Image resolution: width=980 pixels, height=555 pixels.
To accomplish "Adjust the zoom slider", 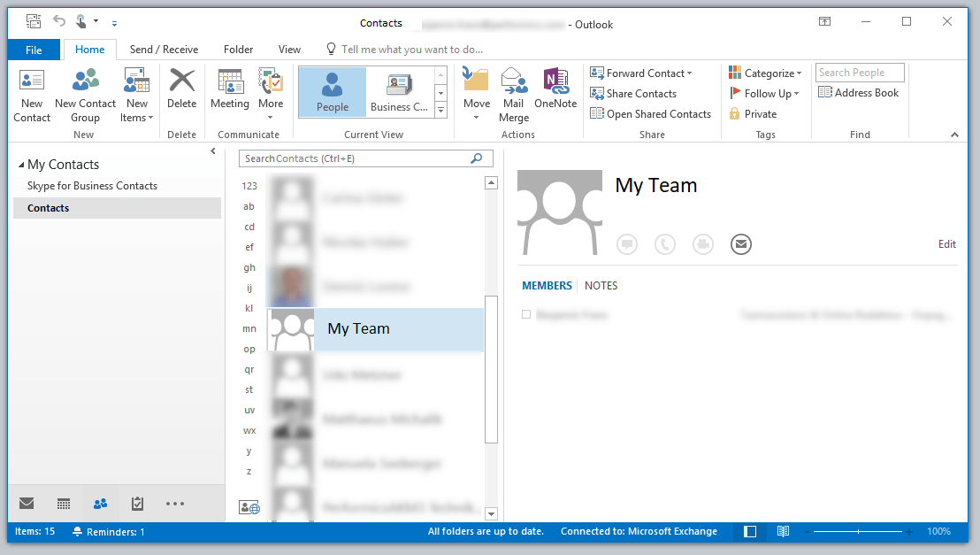I will (x=860, y=531).
